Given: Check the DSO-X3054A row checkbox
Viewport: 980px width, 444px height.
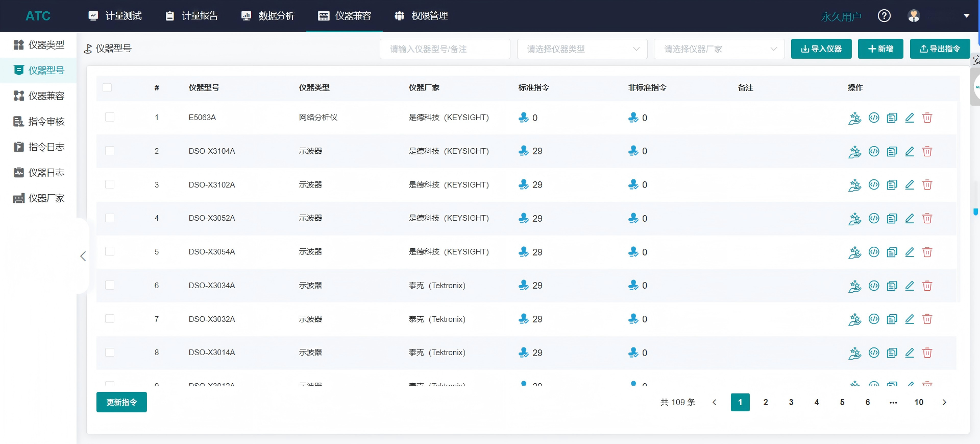Looking at the screenshot, I should pyautogui.click(x=110, y=251).
